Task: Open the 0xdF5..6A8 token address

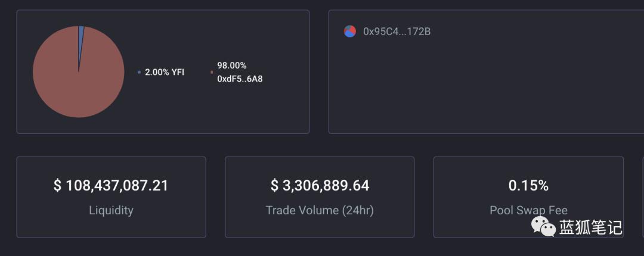Action: point(240,79)
